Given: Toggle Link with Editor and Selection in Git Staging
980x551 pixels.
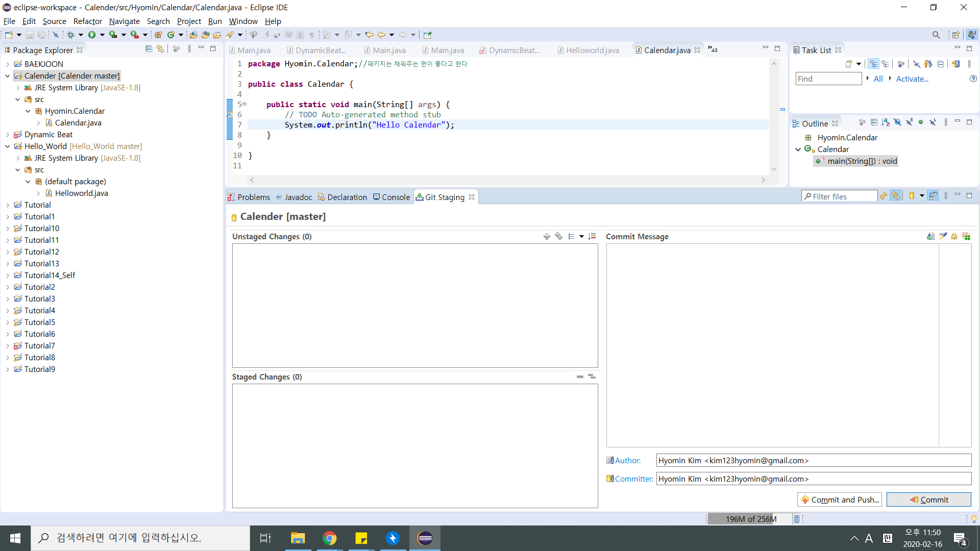Looking at the screenshot, I should 896,196.
